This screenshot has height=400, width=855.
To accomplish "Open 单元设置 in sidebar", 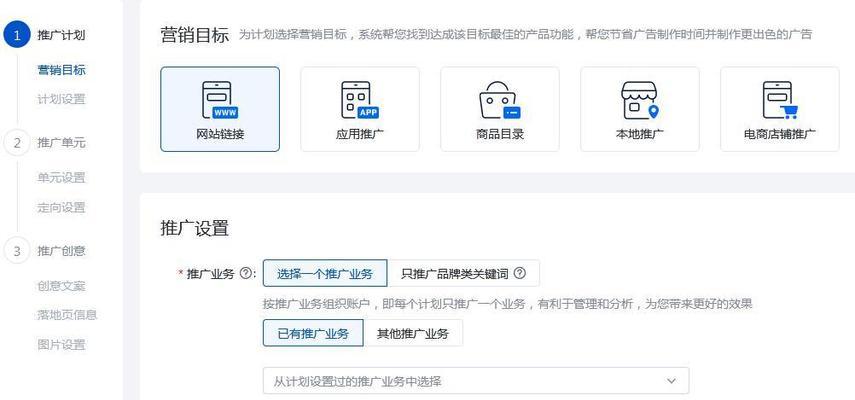I will [61, 178].
